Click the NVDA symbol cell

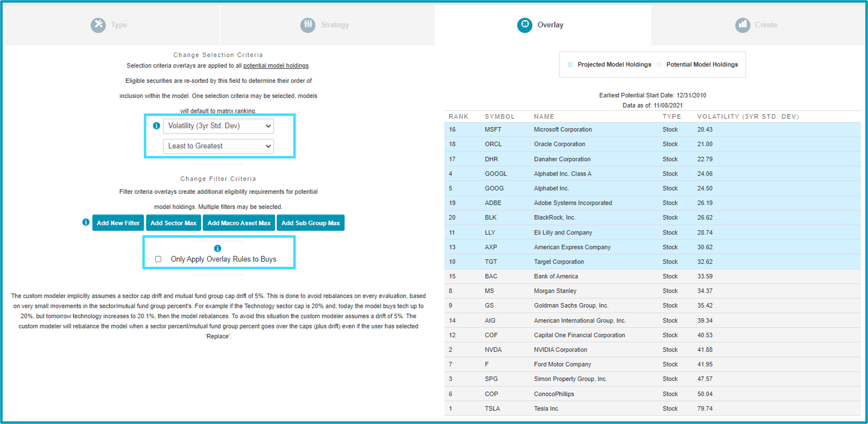click(493, 350)
